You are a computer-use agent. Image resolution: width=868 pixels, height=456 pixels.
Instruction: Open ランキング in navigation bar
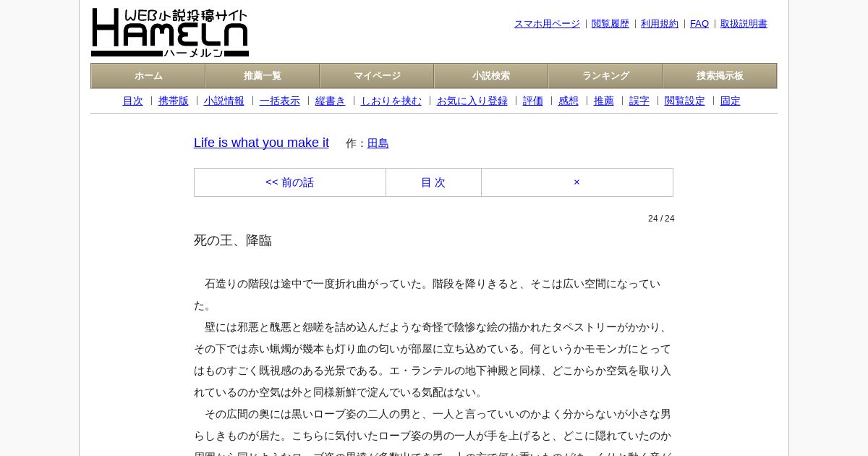(605, 76)
